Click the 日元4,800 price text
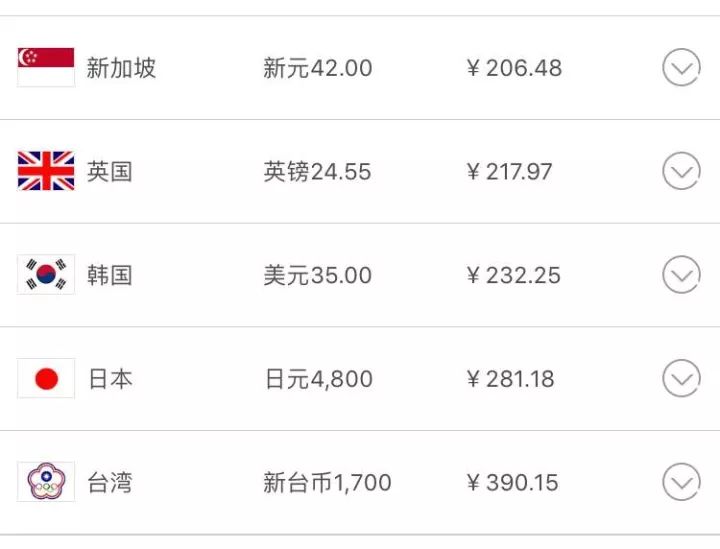Screen dimensions: 720x549 [x=317, y=379]
